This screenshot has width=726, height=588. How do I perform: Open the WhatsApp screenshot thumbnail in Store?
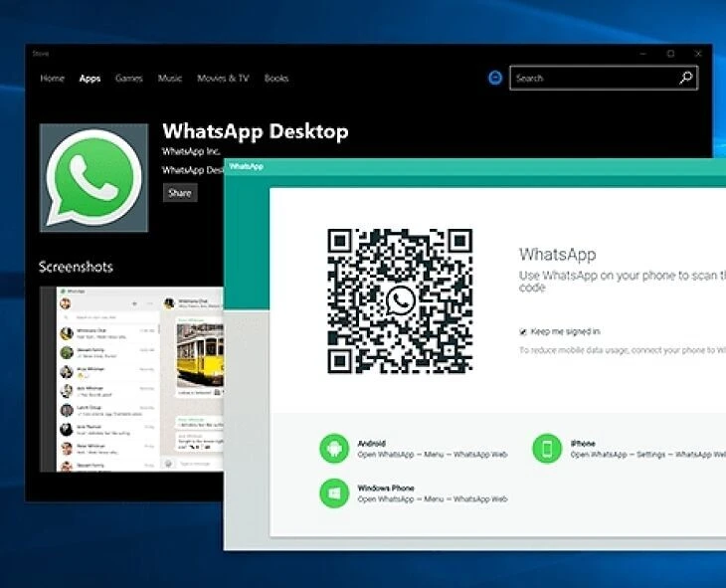click(x=132, y=379)
